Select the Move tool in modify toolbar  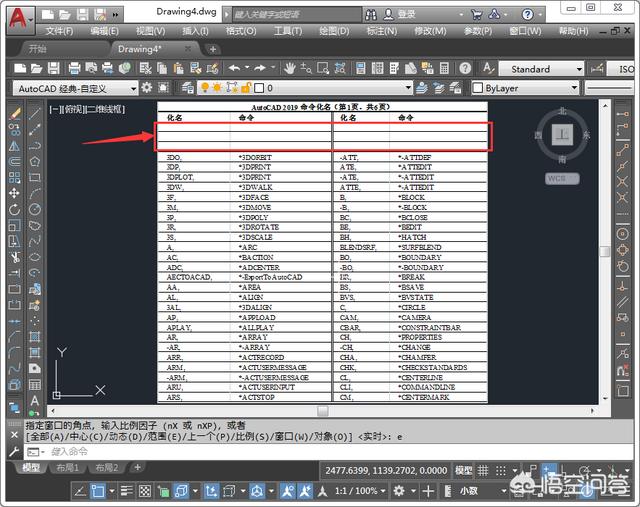pyautogui.click(x=14, y=193)
